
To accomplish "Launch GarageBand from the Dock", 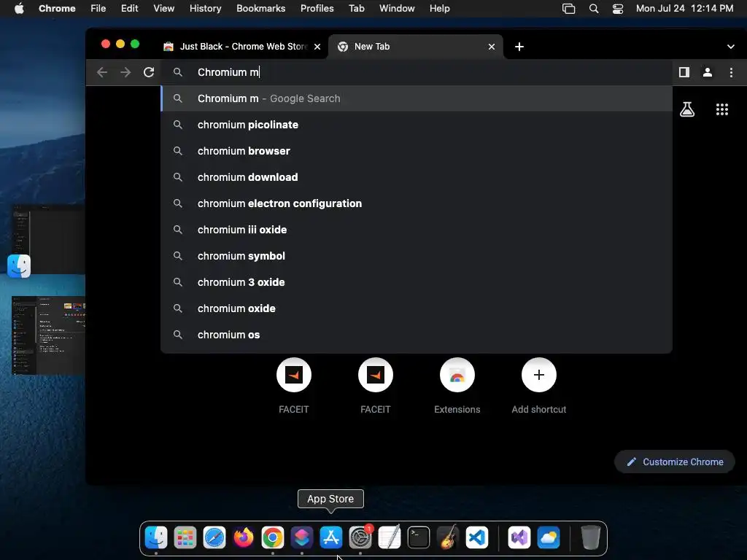I will tap(448, 537).
